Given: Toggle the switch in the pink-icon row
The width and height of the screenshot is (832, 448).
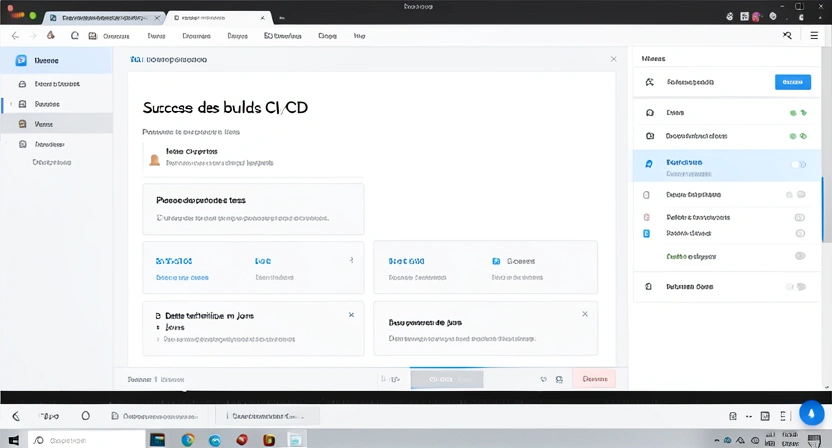Looking at the screenshot, I should click(x=800, y=217).
